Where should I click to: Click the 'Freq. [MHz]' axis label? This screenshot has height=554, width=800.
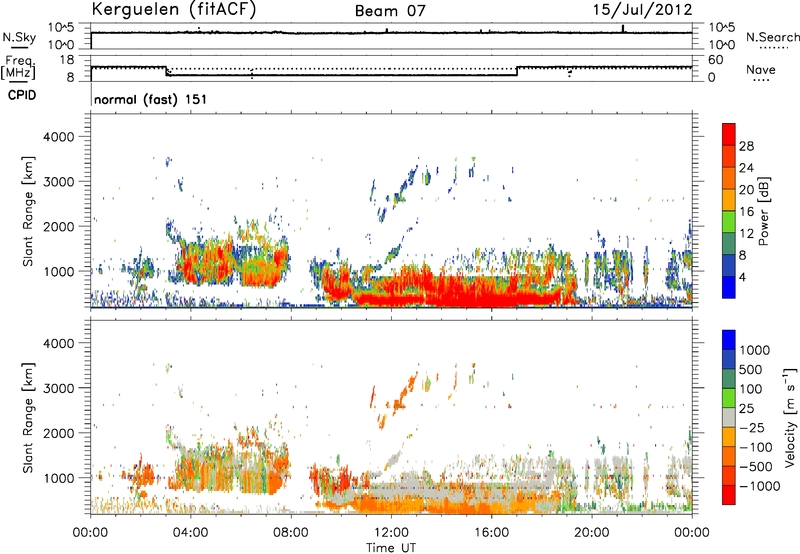pos(19,68)
